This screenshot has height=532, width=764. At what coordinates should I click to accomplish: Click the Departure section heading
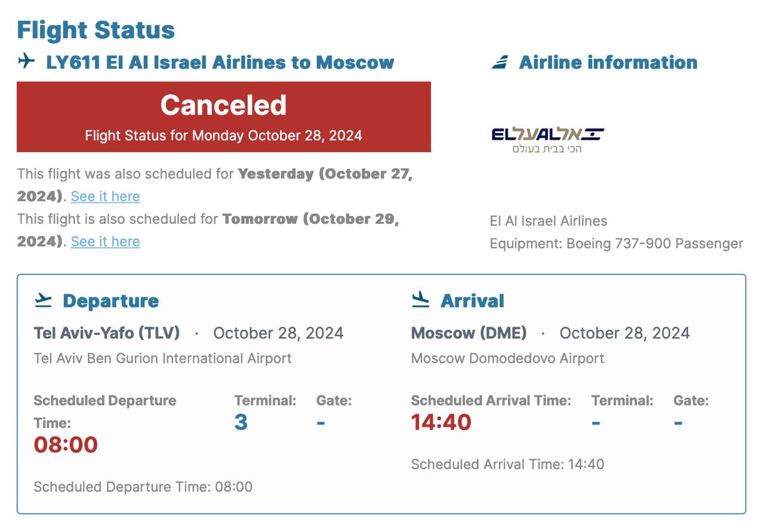coord(110,301)
